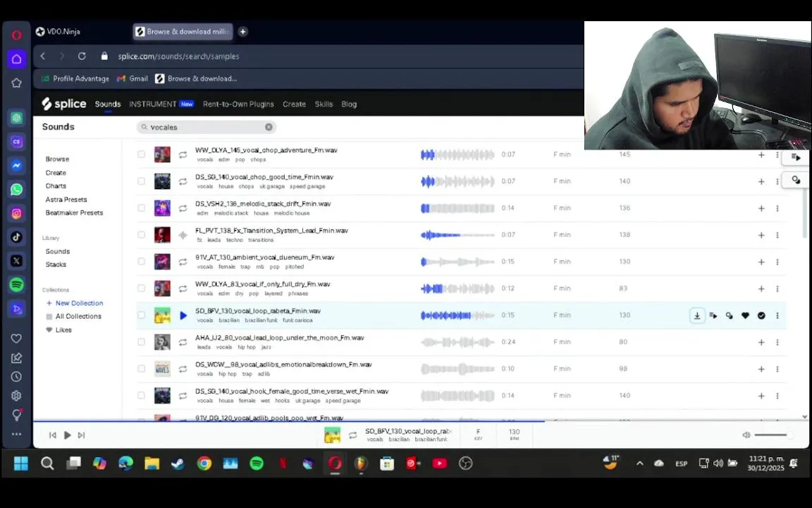Toggle the loop icon in the bottom player
The height and width of the screenshot is (508, 812).
pyautogui.click(x=352, y=435)
